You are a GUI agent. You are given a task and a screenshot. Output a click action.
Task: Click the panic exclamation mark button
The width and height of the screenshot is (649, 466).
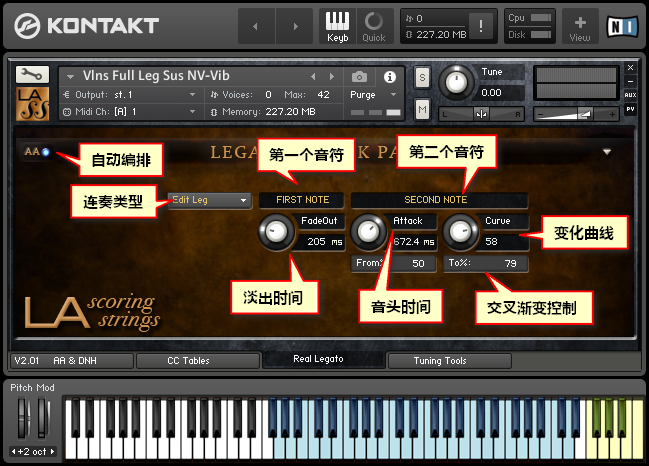pyautogui.click(x=481, y=26)
